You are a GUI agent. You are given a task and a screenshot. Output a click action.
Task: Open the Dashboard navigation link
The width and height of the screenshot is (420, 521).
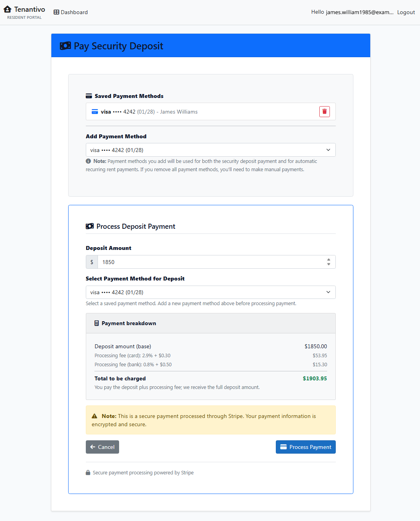tap(71, 12)
